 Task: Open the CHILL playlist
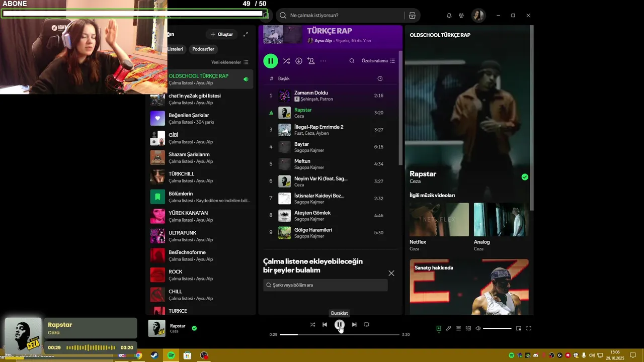[x=201, y=295]
